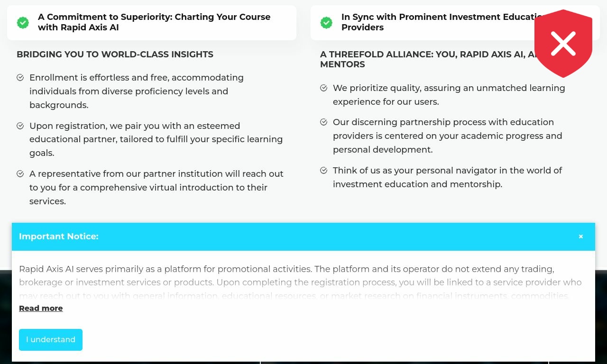Image resolution: width=607 pixels, height=364 pixels.
Task: Click green check badge beside "In Sync with Prominent"
Action: click(x=326, y=23)
